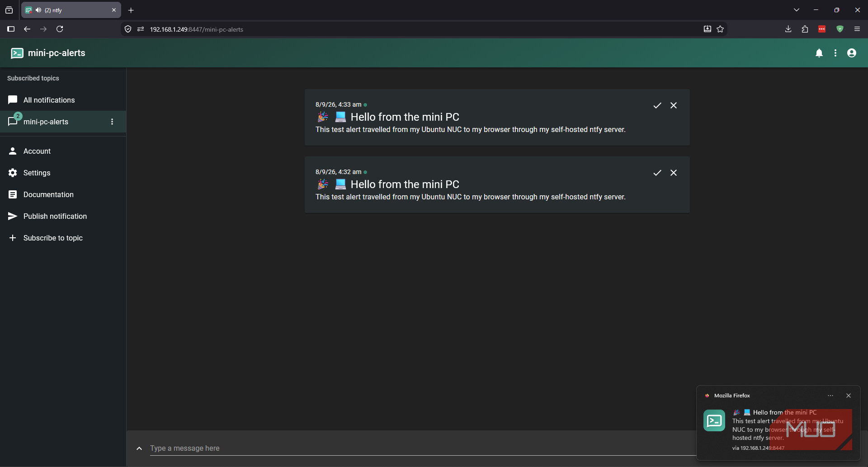Click Publish notification in sidebar

pos(63,216)
